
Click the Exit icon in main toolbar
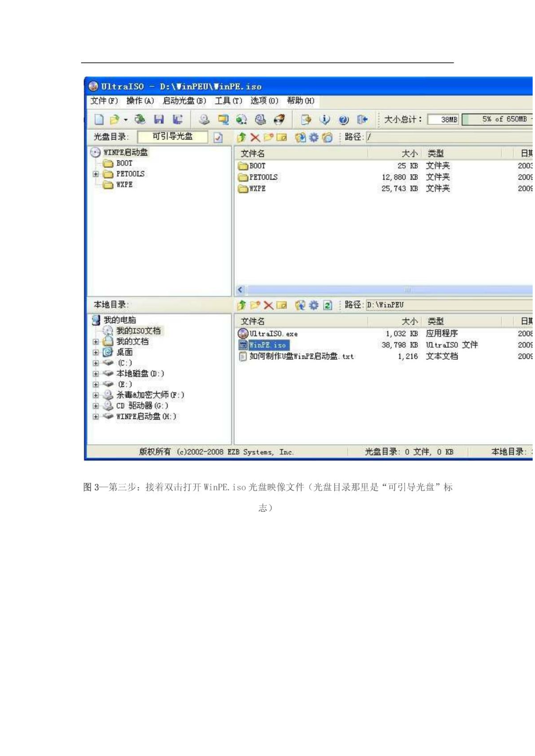(x=362, y=120)
